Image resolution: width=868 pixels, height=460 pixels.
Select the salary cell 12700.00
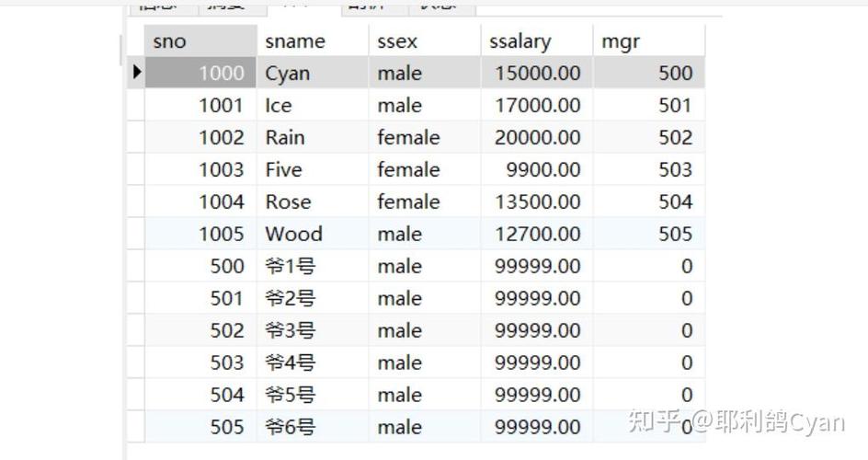pos(536,233)
